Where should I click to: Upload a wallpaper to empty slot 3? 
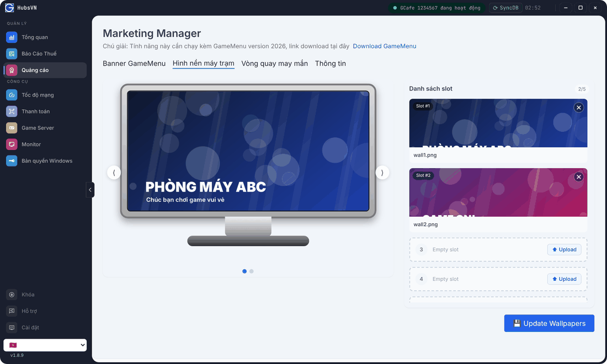click(564, 249)
